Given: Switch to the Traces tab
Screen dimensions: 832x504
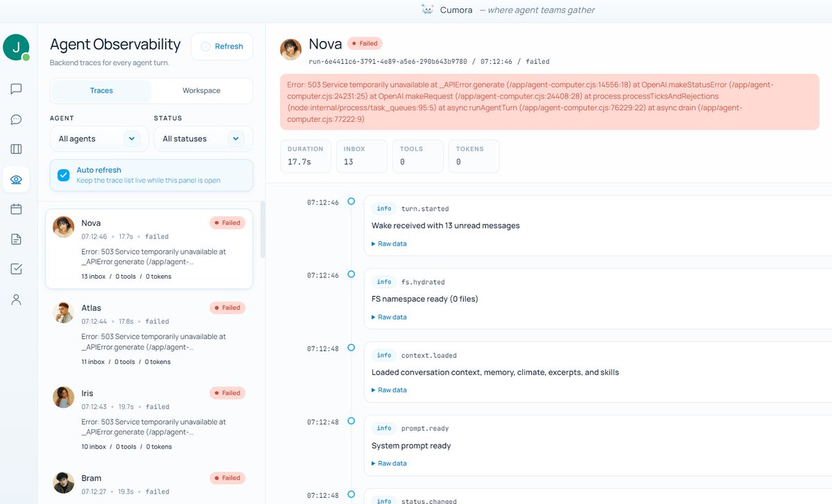Looking at the screenshot, I should [x=101, y=91].
